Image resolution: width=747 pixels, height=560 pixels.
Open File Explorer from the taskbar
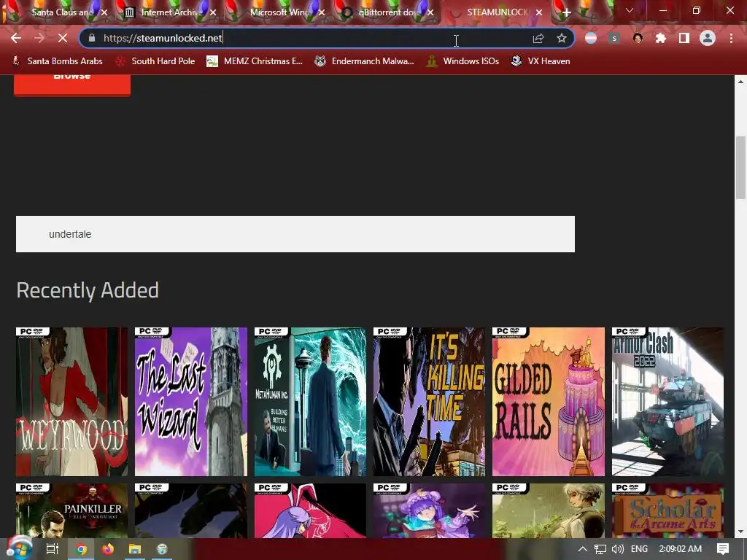(135, 549)
